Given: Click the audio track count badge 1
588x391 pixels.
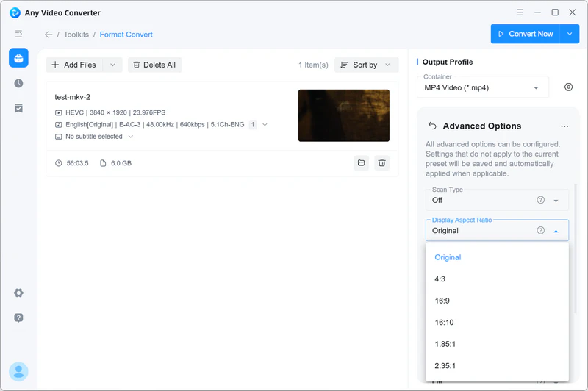Looking at the screenshot, I should (x=253, y=124).
